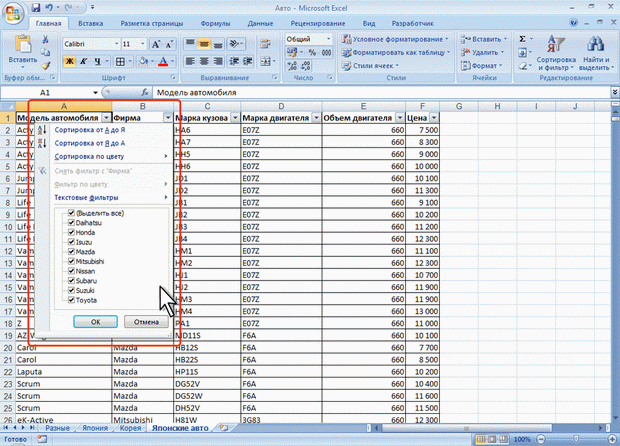
Task: Apply thousands separator 000 format
Action: [327, 52]
